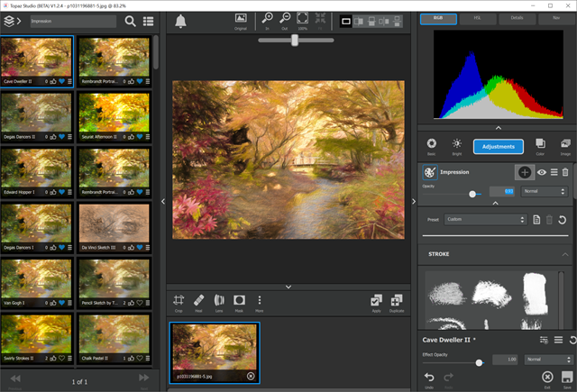This screenshot has height=392, width=577.
Task: Save the Impression preset file
Action: point(536,220)
